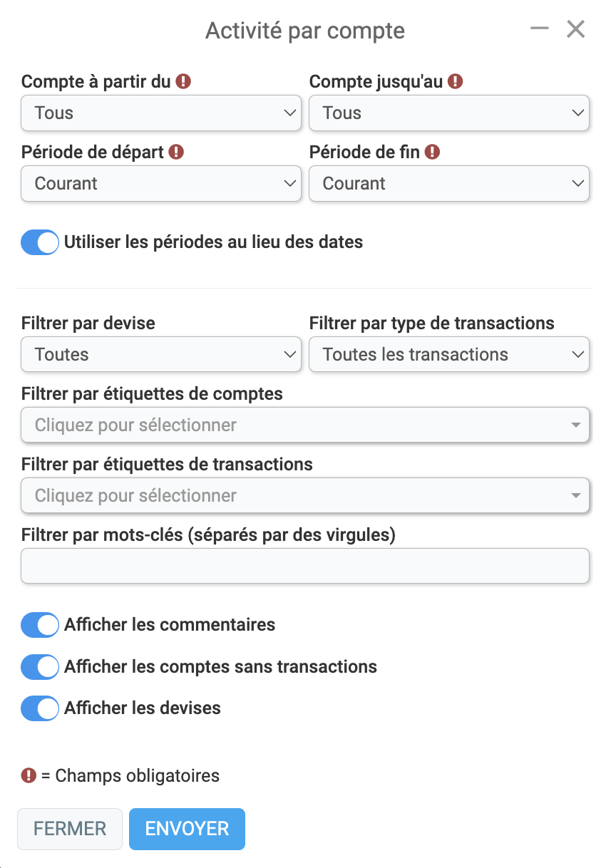Click required icon beside Compte jusqu'au
The width and height of the screenshot is (606, 868).
[x=456, y=81]
